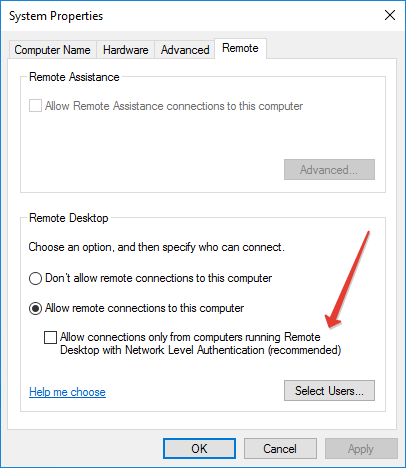The width and height of the screenshot is (406, 468).
Task: Confirm settings with the OK button
Action: (x=199, y=449)
